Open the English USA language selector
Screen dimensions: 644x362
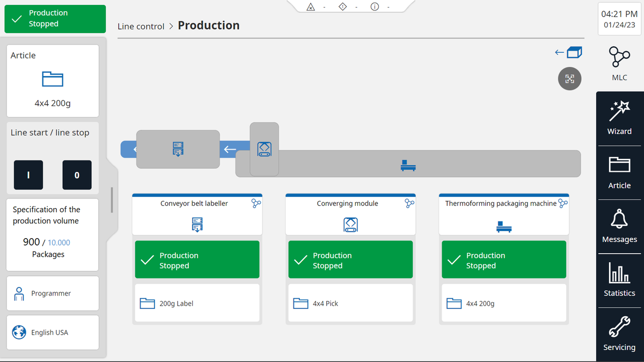click(x=53, y=333)
